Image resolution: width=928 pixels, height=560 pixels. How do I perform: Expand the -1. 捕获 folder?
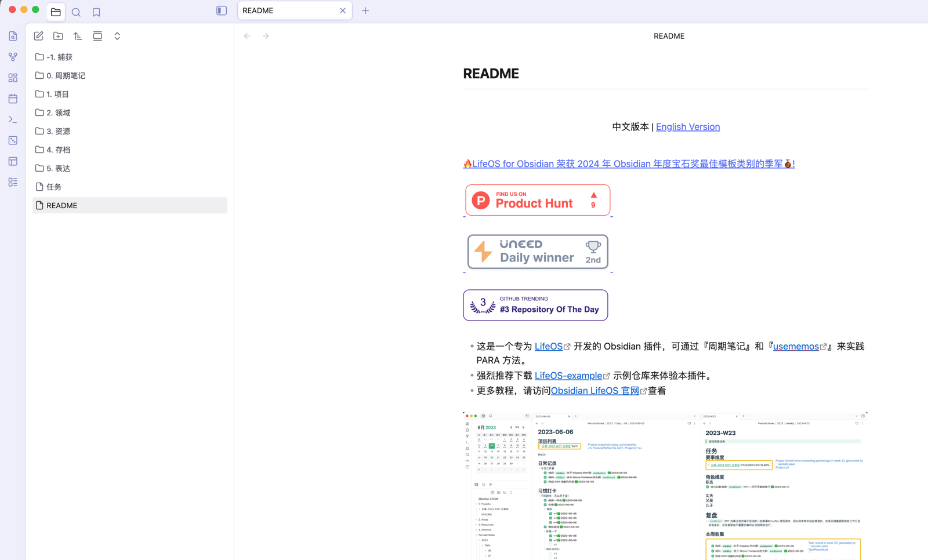(x=130, y=57)
